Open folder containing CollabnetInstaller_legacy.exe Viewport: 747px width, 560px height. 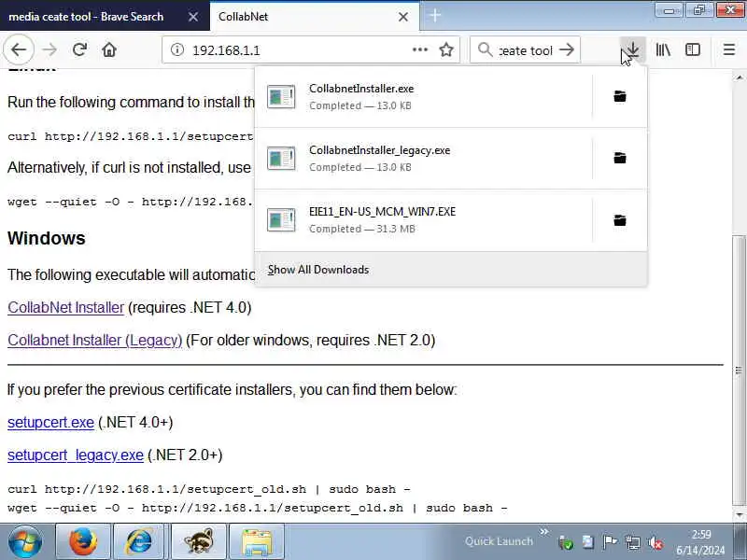[x=620, y=158]
